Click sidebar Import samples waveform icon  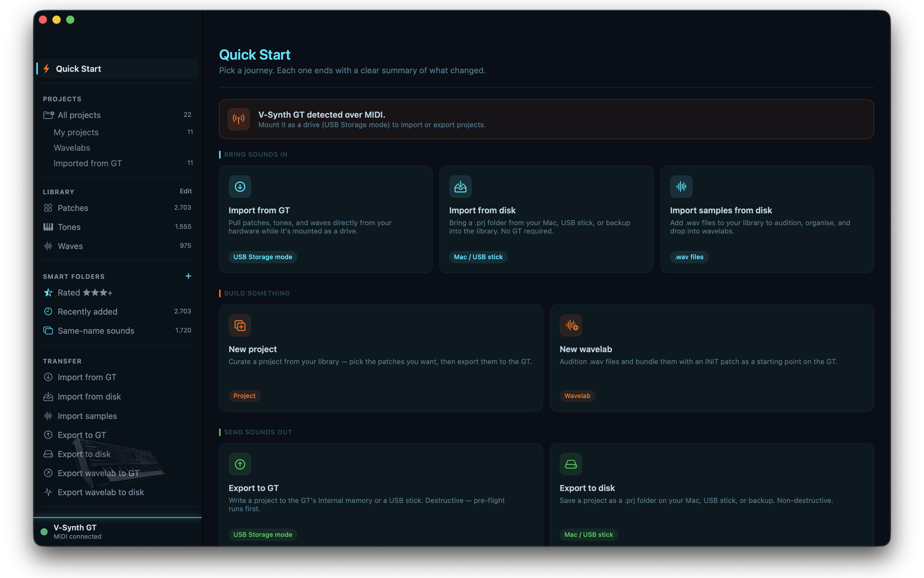pyautogui.click(x=48, y=416)
